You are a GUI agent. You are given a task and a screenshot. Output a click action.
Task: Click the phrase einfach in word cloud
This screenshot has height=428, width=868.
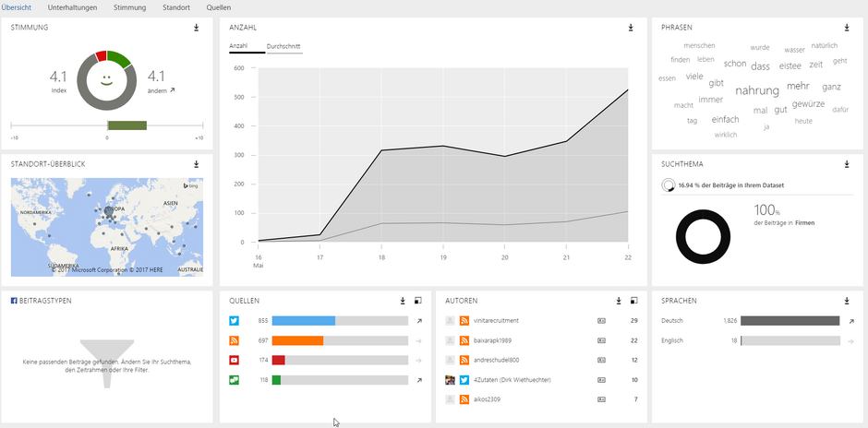pos(725,119)
